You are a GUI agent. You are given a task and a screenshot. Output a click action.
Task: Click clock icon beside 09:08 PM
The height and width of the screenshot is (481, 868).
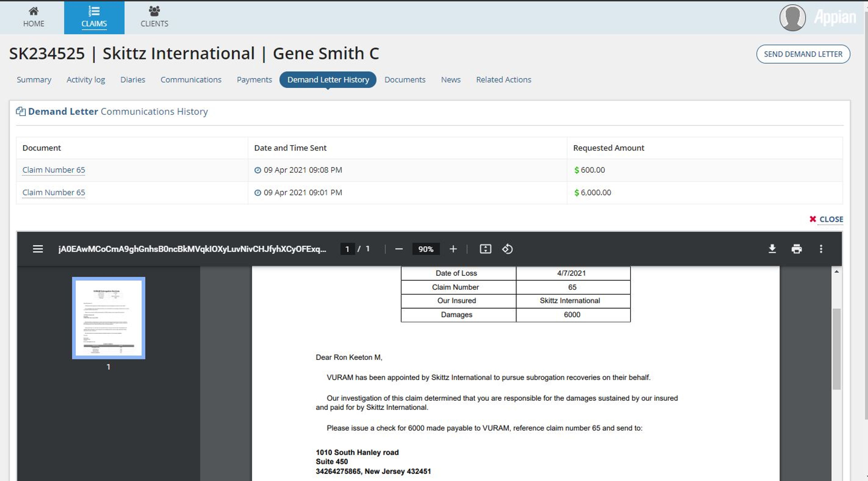tap(258, 170)
